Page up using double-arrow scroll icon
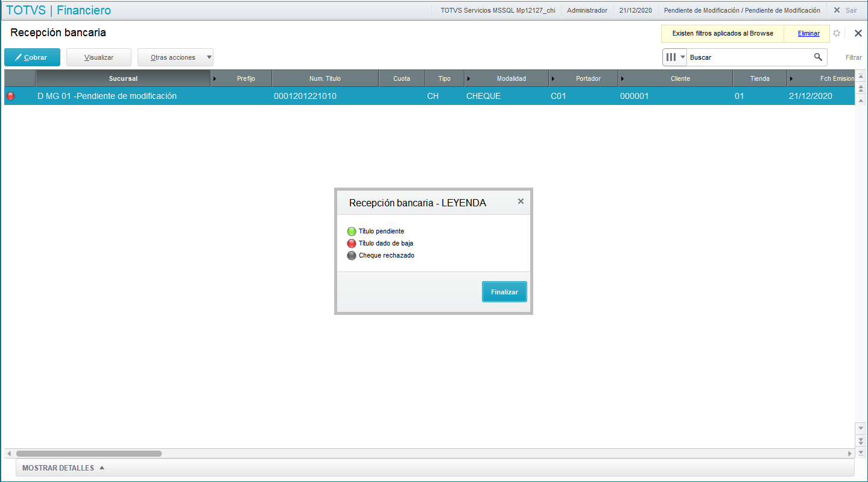 (x=861, y=88)
